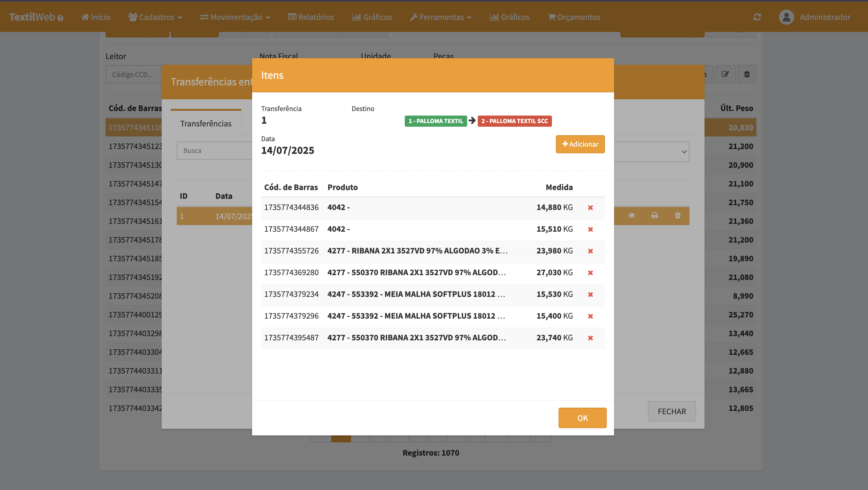This screenshot has width=868, height=490.
Task: Go to Relatórios menu item
Action: 311,17
